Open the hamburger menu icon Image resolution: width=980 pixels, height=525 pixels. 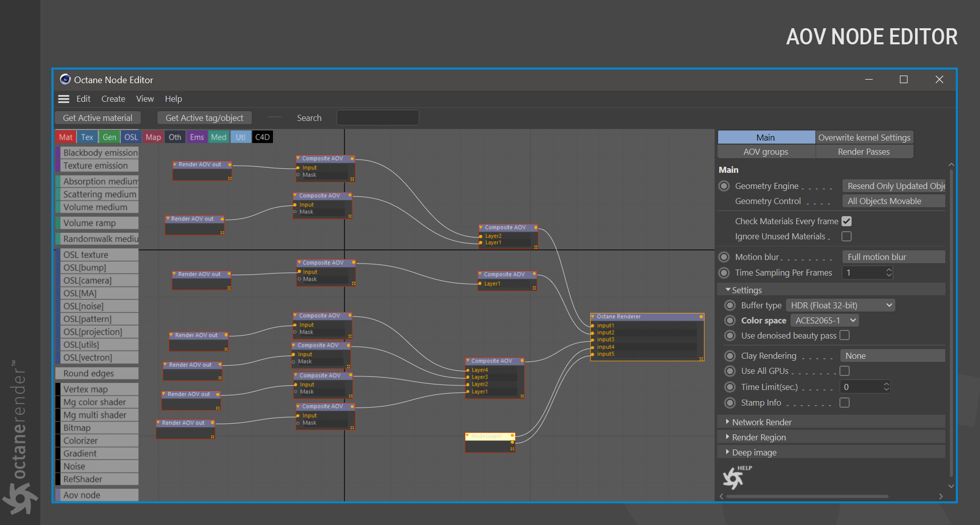63,99
